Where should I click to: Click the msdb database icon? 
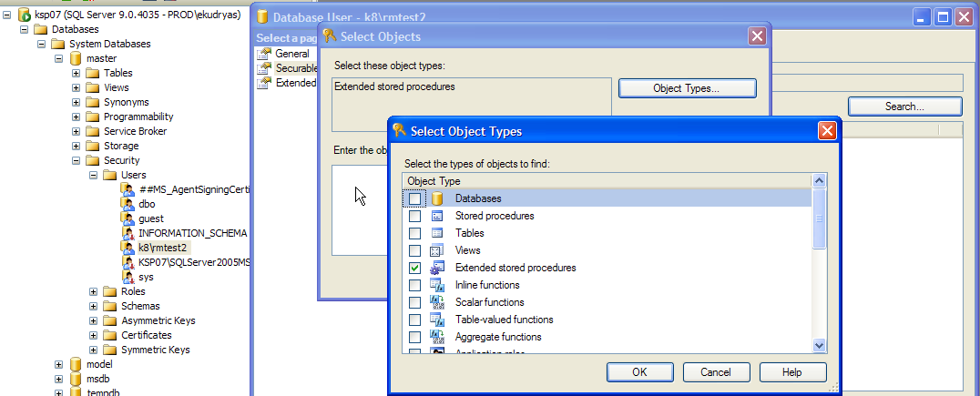point(76,379)
